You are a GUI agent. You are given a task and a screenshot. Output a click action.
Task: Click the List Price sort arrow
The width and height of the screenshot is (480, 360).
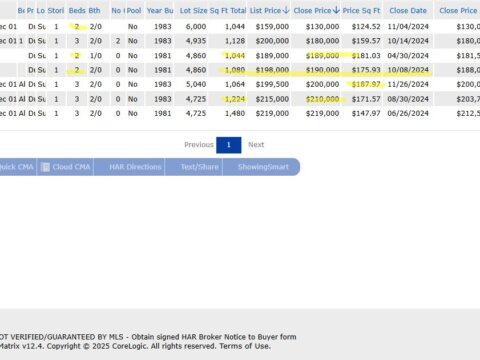click(x=286, y=10)
